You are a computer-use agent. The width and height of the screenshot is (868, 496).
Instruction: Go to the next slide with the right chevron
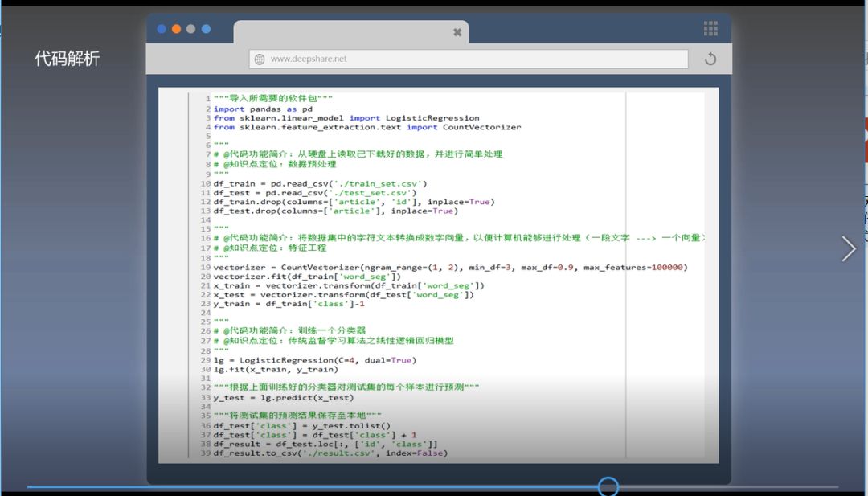coord(849,248)
